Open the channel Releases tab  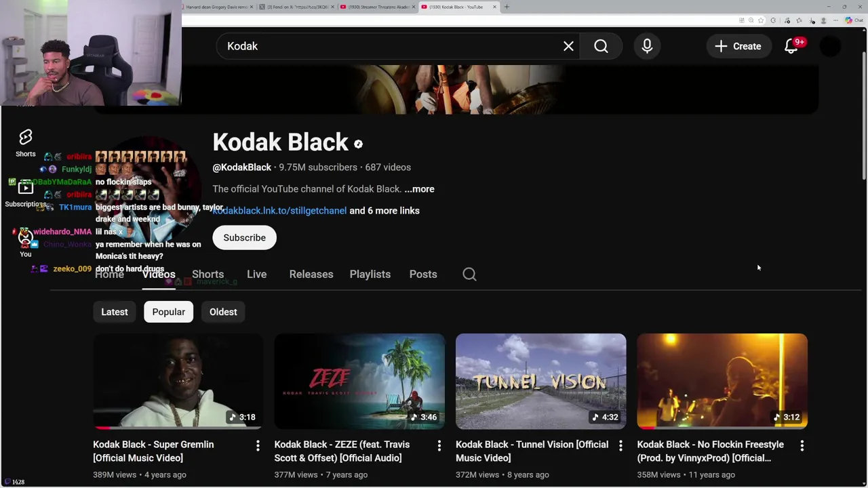(311, 274)
